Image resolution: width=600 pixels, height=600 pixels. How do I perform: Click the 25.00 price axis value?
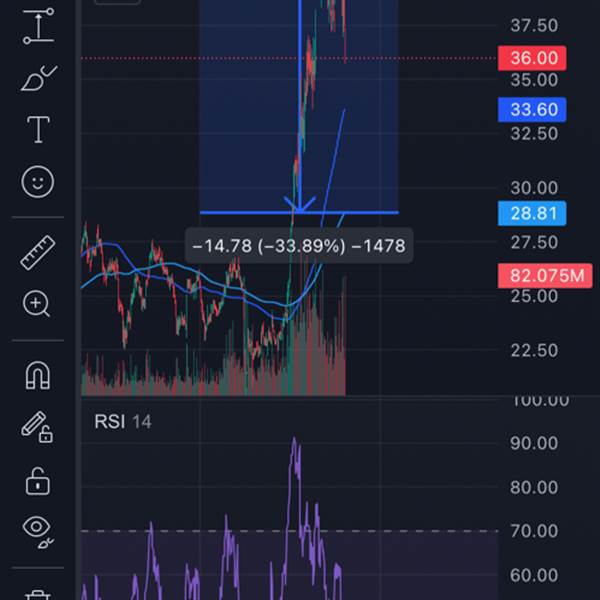534,297
